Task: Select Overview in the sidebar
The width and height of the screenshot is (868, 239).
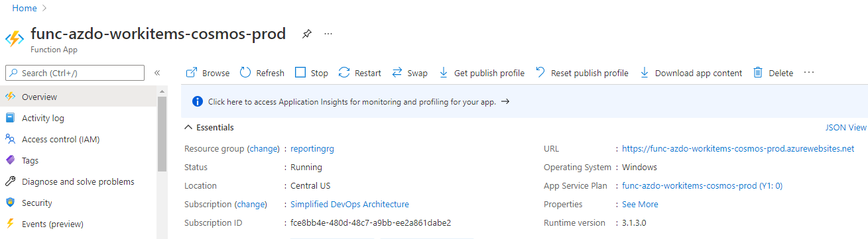Action: pyautogui.click(x=78, y=97)
